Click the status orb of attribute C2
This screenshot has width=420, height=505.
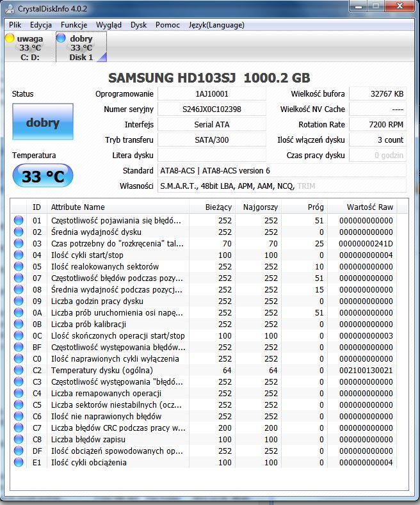19,370
